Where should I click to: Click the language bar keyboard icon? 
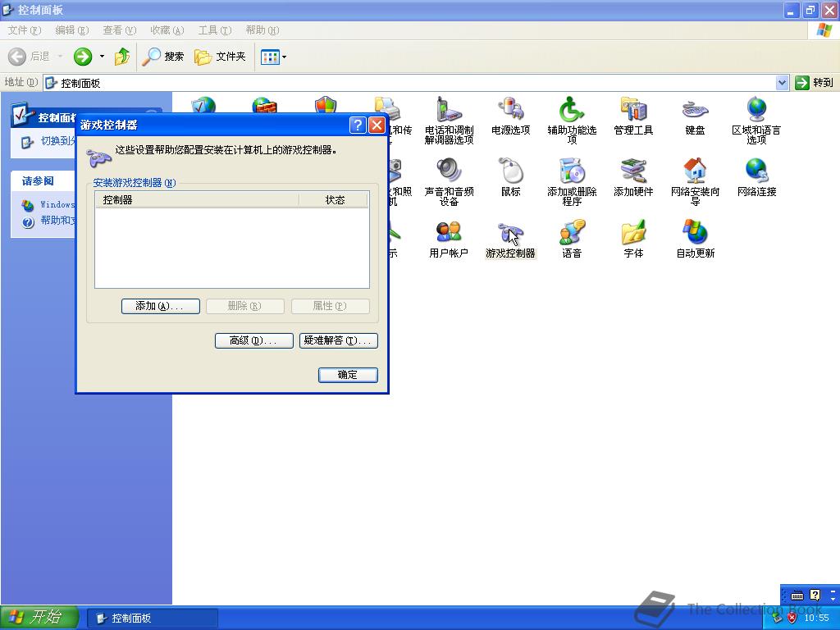[797, 596]
